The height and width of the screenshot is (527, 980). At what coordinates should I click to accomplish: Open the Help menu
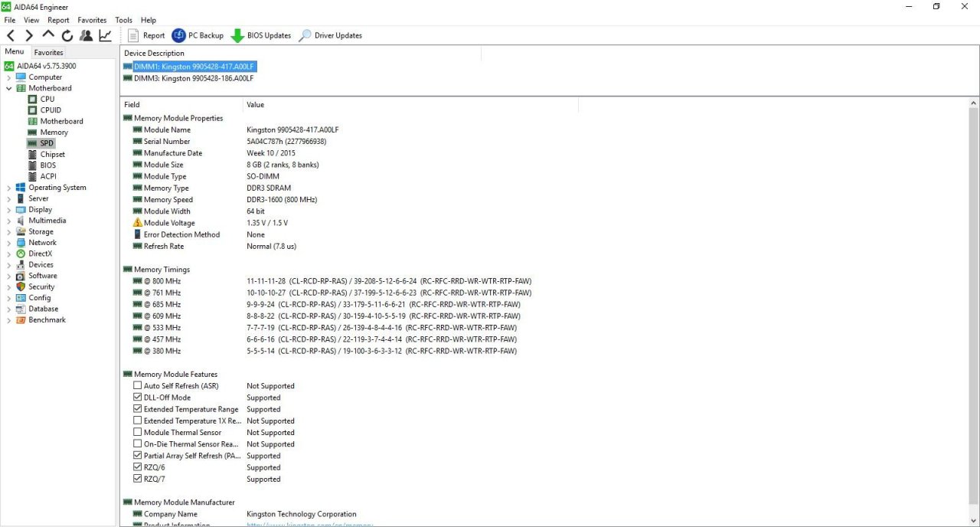(149, 20)
